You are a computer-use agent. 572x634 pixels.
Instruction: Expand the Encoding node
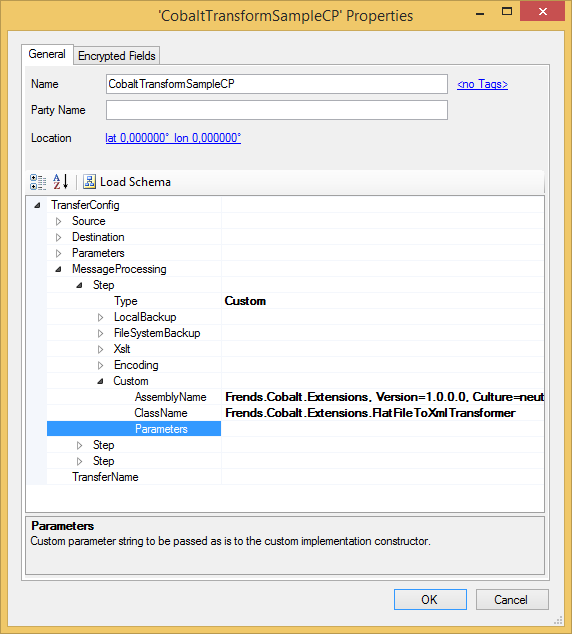[x=100, y=366]
